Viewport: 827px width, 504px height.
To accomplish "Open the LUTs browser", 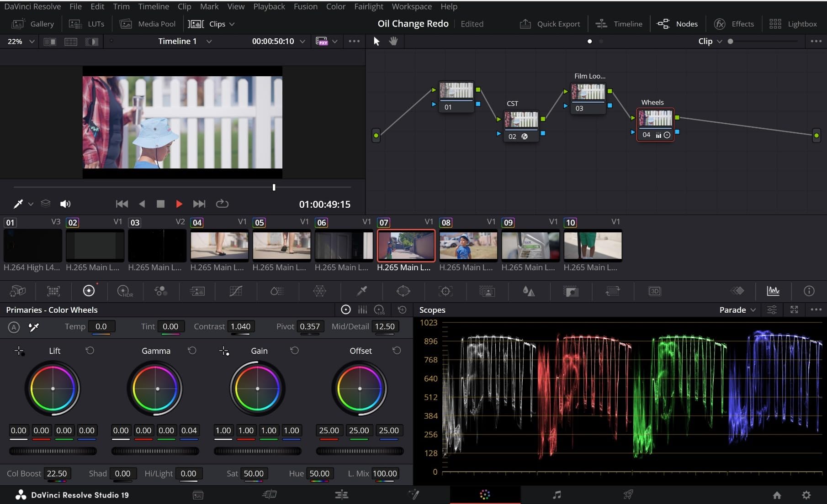I will pos(86,24).
